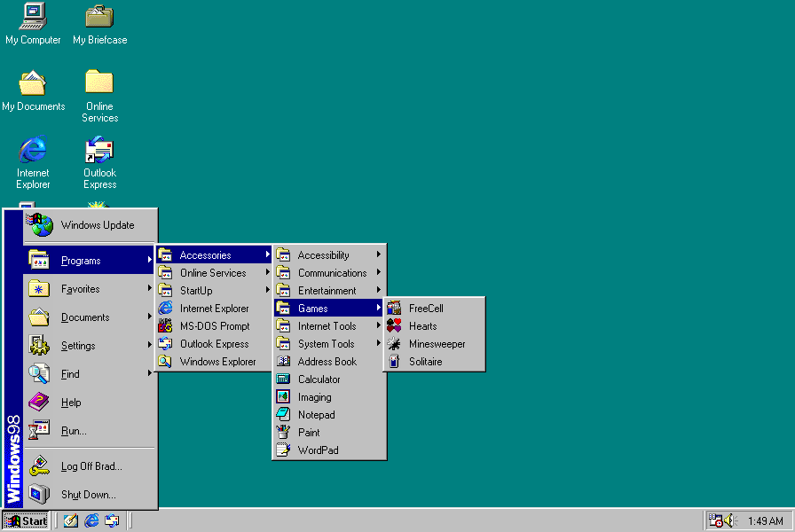Screen dimensions: 795x532
Task: Click the Help book icon in Start menu
Action: (39, 403)
